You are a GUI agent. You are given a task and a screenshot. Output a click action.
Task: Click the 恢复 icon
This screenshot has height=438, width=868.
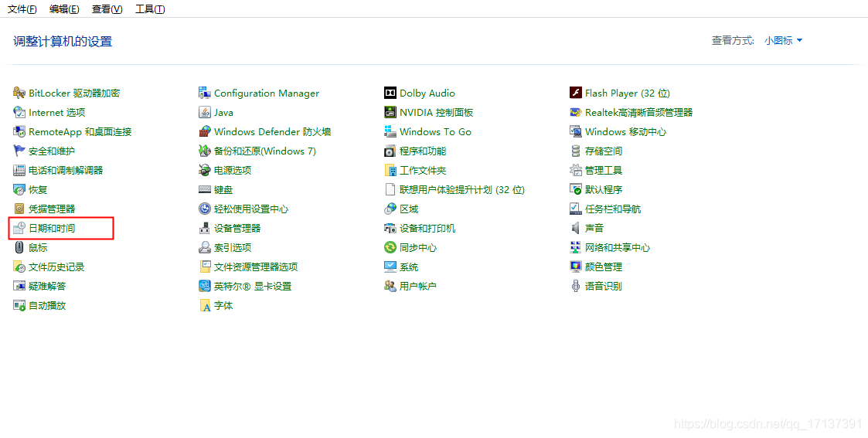click(x=19, y=190)
